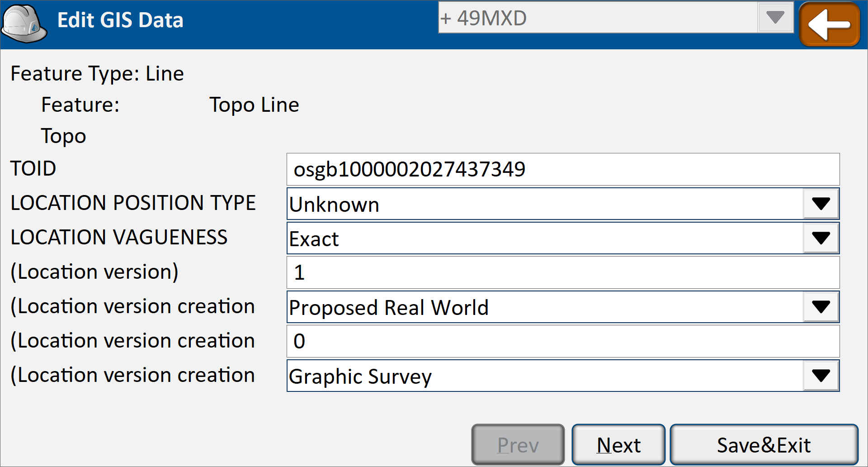Click the Edit GIS Data title
This screenshot has width=868, height=467.
(x=120, y=20)
